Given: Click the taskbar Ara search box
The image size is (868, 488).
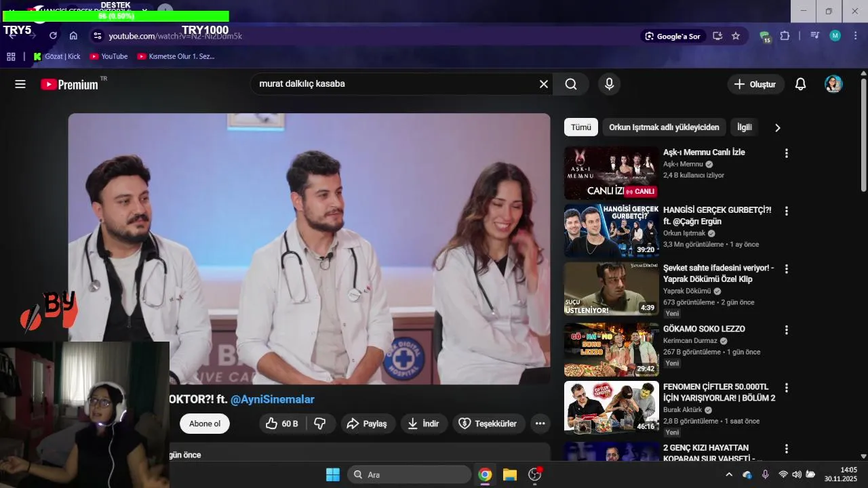Looking at the screenshot, I should (410, 474).
